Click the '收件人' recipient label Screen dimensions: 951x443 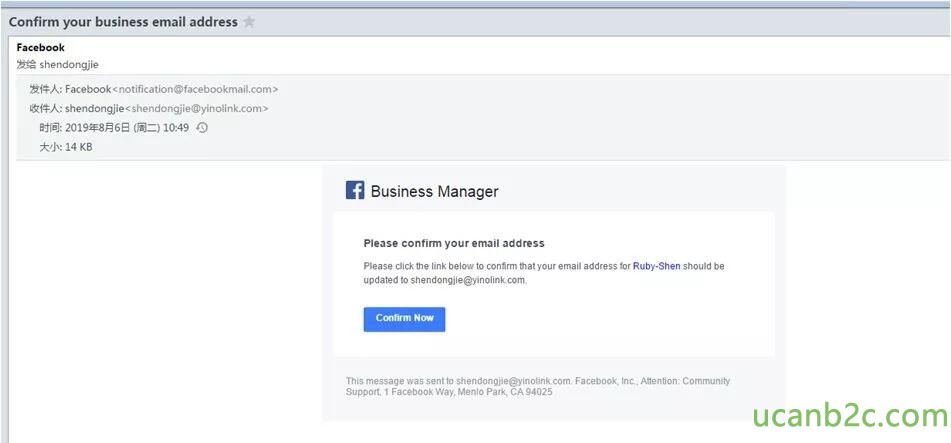tap(45, 109)
